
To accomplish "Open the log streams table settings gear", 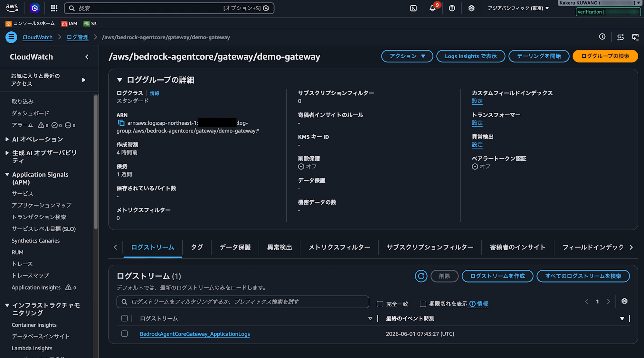I will click(x=624, y=301).
